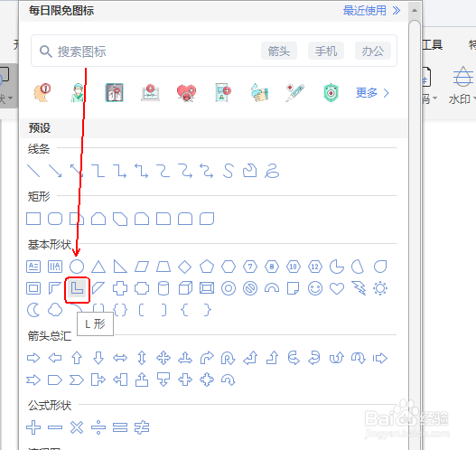Click the 箭头 search tag
Screen dimensions: 476x450
[279, 51]
